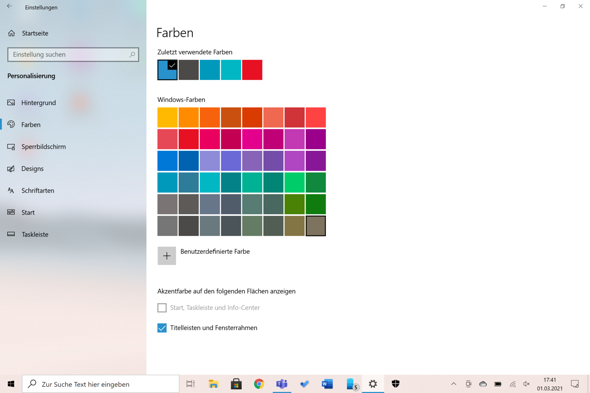Viewport: 590px width, 393px height.
Task: Click Benutzerdefinierte Farbe label
Action: coord(215,251)
